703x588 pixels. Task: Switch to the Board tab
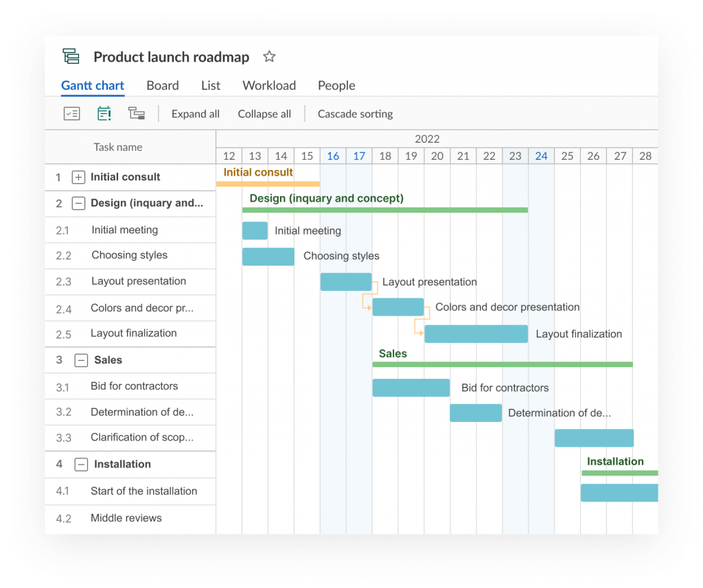pyautogui.click(x=162, y=85)
